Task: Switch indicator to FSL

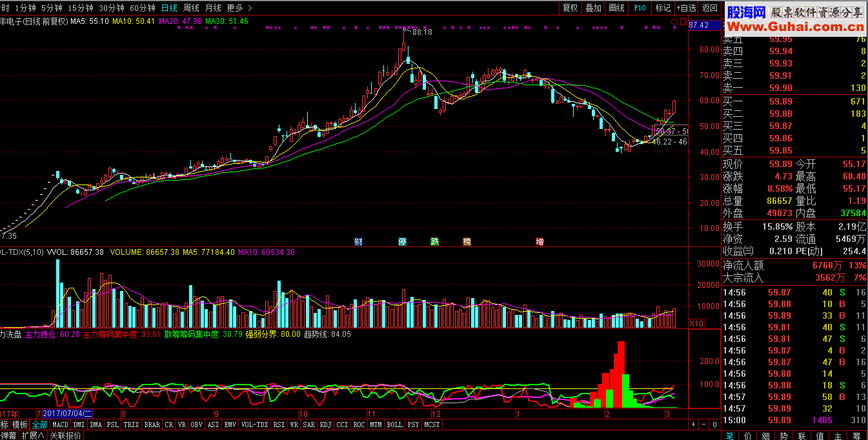Action: point(113,425)
